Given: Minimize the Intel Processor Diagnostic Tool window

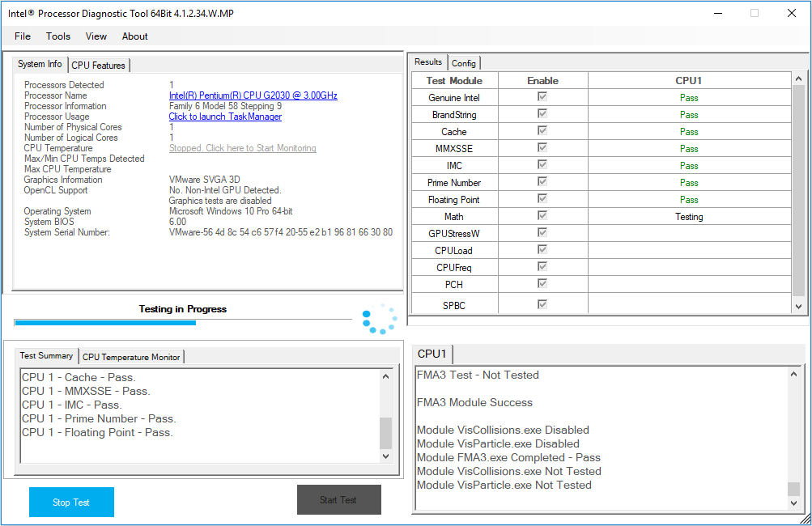Looking at the screenshot, I should [718, 13].
